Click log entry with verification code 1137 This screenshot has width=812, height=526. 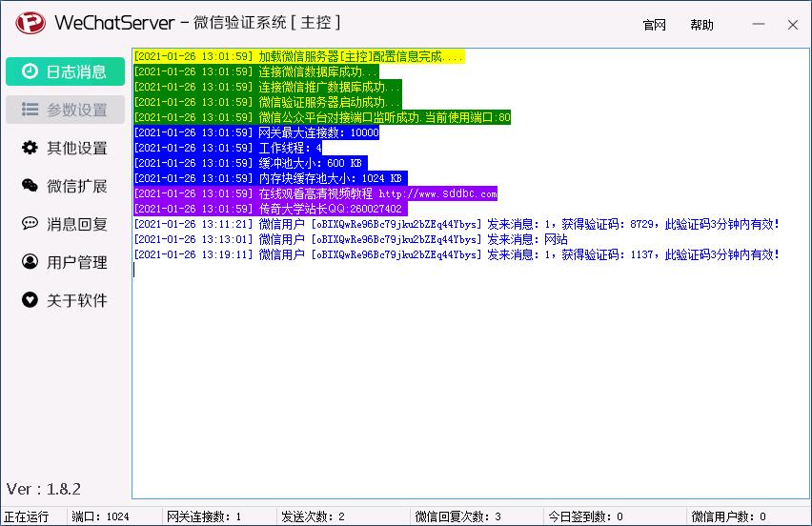point(457,254)
